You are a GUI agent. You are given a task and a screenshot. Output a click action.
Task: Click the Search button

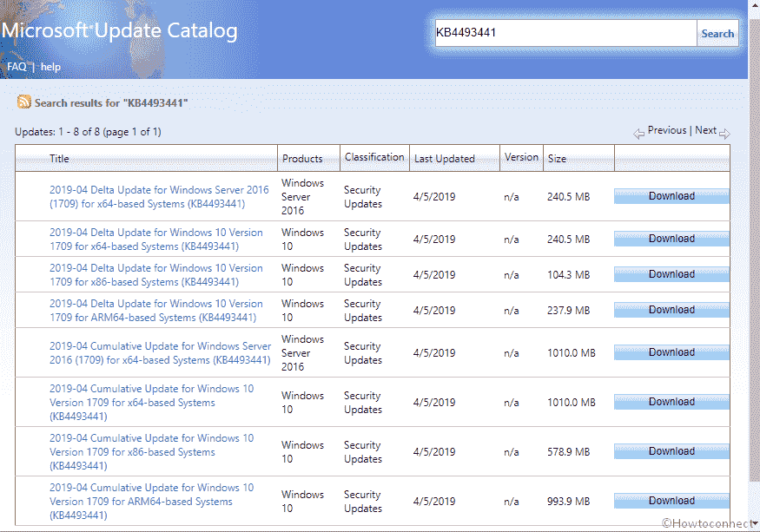point(717,34)
